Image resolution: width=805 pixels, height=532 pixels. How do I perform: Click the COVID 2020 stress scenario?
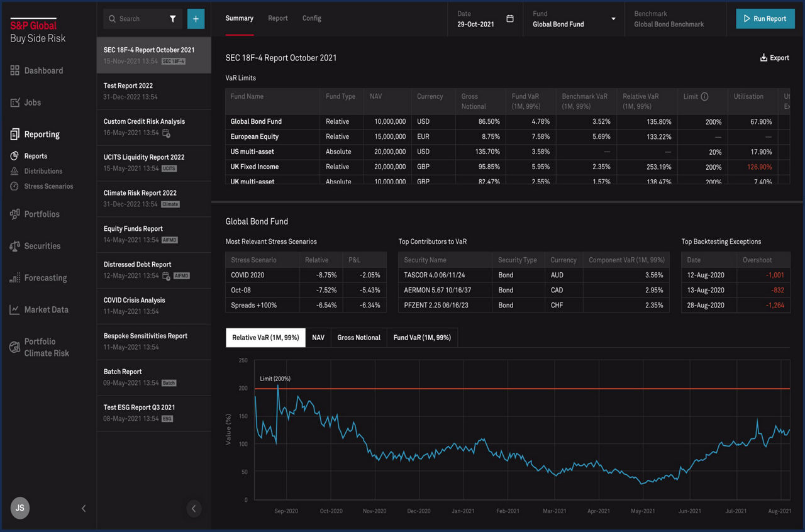coord(248,275)
